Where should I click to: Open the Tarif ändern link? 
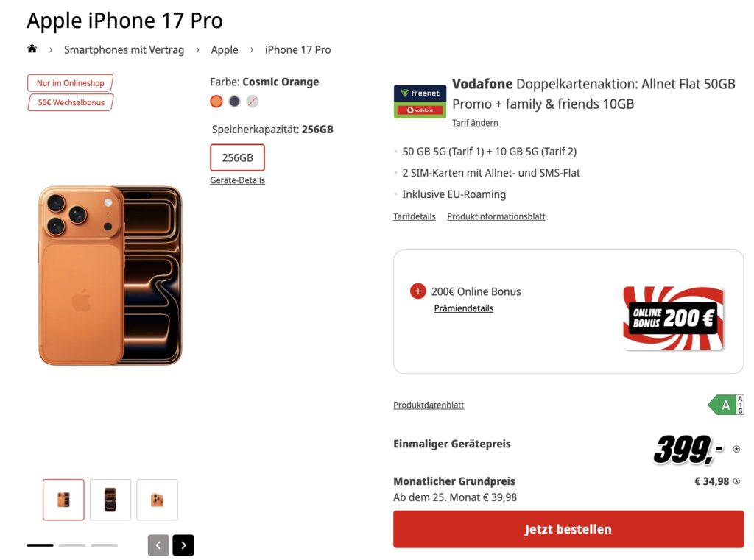475,123
